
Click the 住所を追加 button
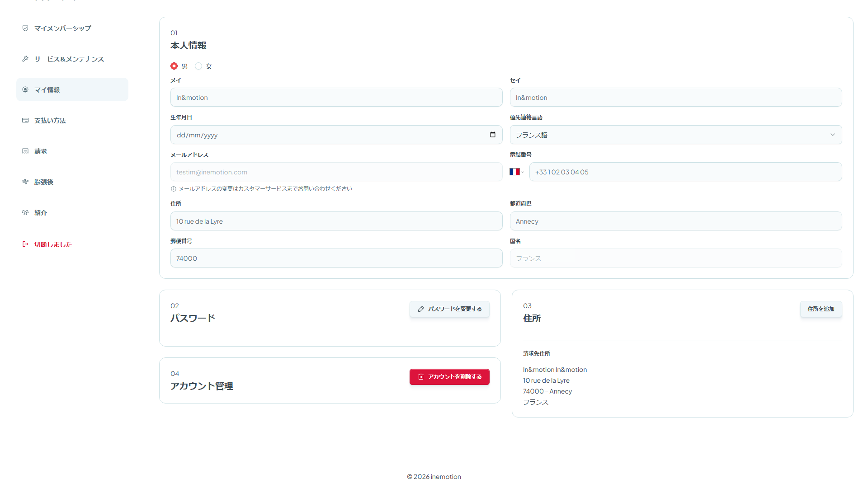[821, 309]
